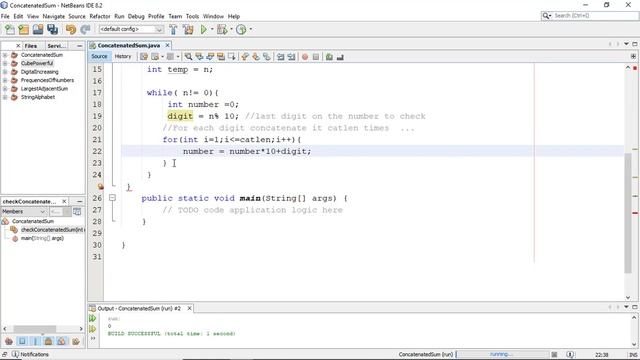Click the Stop Macro Recording square icon
This screenshot has width=640, height=360.
[x=316, y=57]
